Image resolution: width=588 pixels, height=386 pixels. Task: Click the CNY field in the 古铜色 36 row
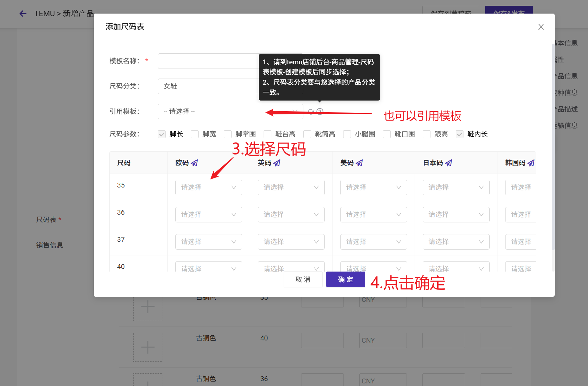tap(383, 380)
